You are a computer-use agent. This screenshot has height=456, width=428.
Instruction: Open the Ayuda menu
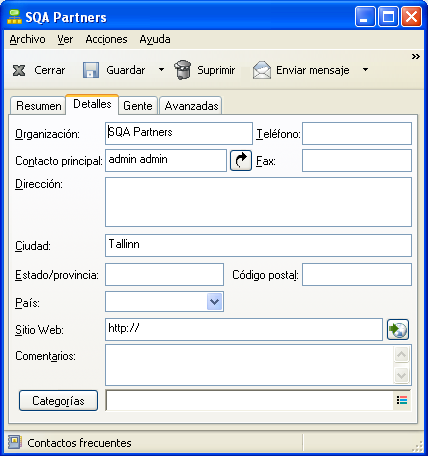tap(155, 39)
